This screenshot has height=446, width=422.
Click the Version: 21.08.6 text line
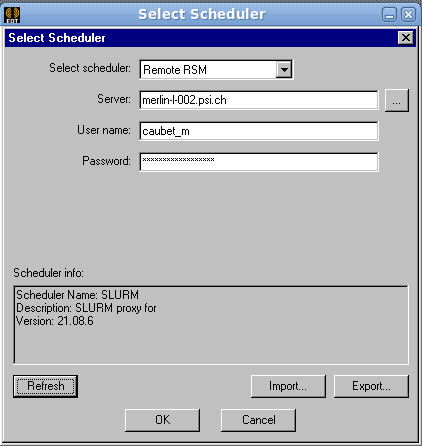55,321
